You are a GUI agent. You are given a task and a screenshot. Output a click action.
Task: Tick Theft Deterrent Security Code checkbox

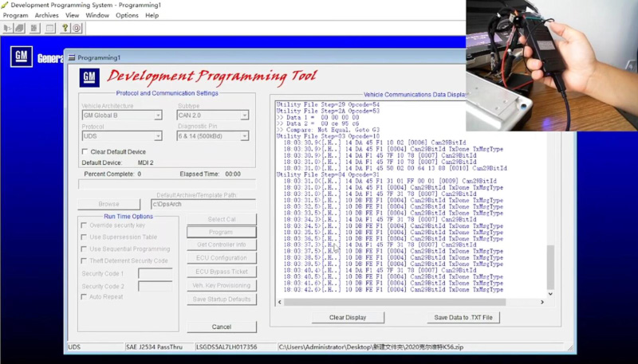point(84,260)
